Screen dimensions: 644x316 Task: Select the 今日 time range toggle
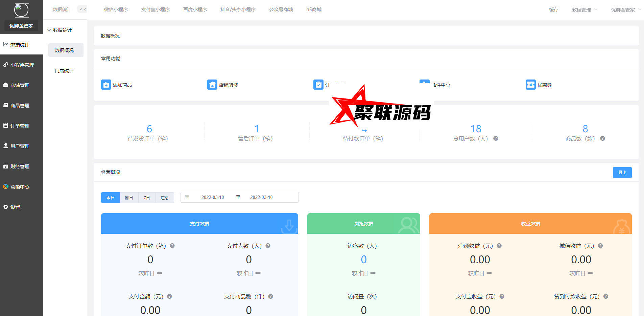click(x=111, y=198)
